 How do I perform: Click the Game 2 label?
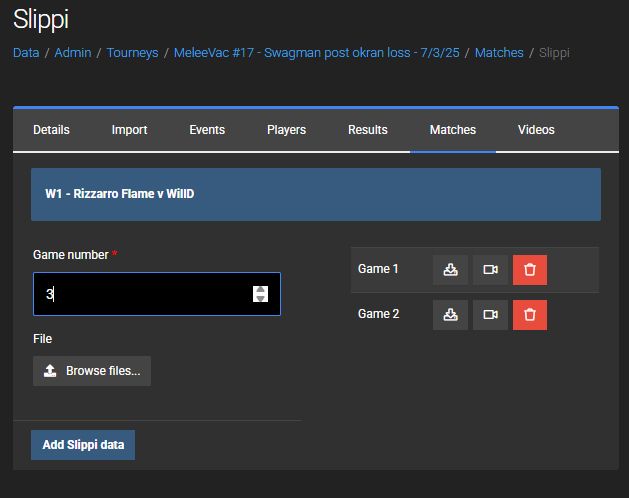pos(378,314)
